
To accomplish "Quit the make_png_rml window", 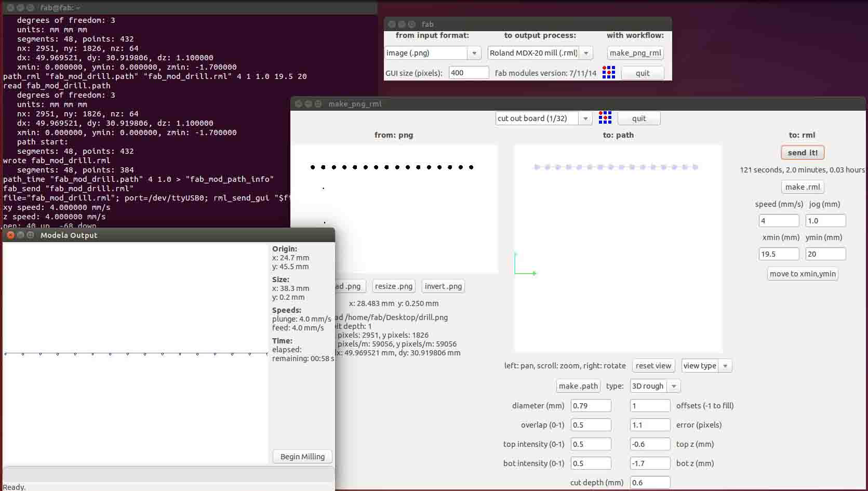I will (639, 118).
